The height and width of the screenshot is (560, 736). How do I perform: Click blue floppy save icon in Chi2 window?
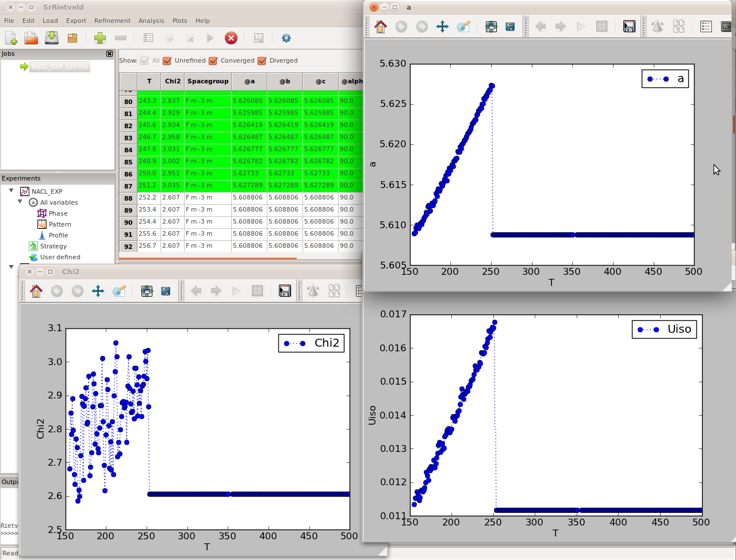click(x=166, y=291)
